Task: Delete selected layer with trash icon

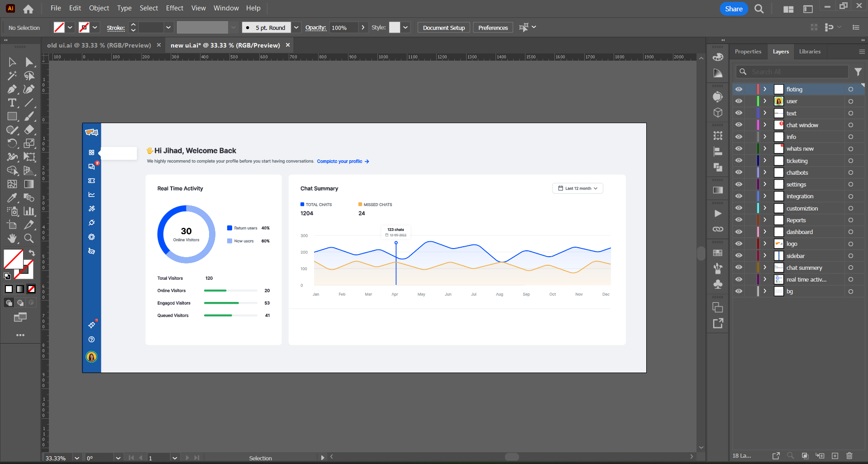Action: point(849,455)
